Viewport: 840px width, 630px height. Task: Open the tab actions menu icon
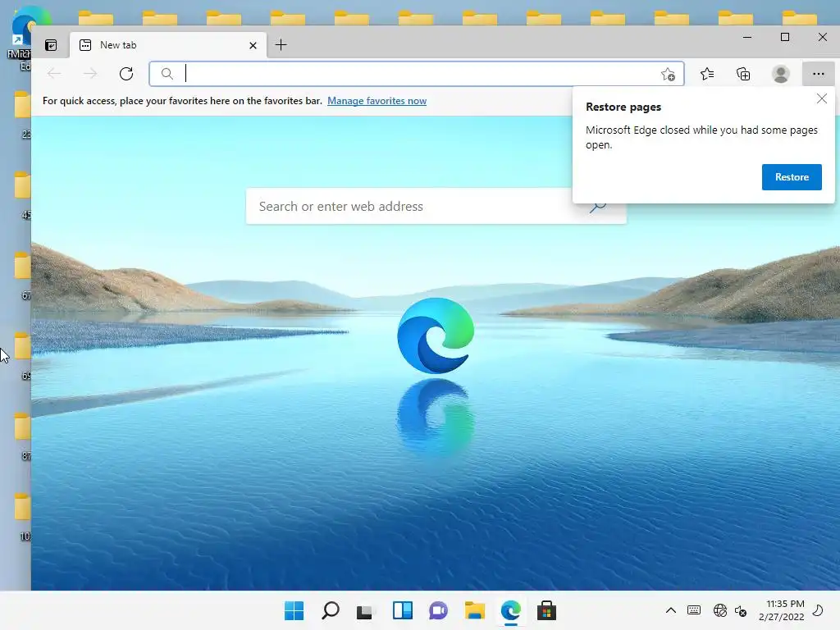(51, 45)
